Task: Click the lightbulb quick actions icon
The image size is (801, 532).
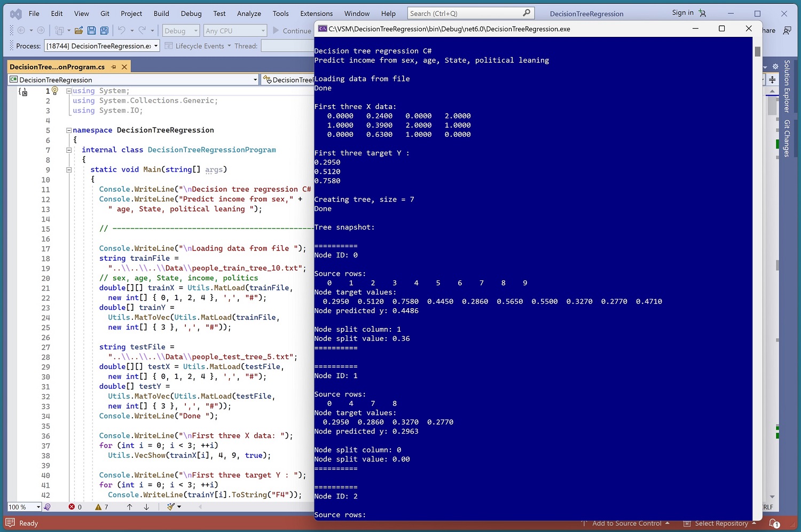Action: [54, 91]
